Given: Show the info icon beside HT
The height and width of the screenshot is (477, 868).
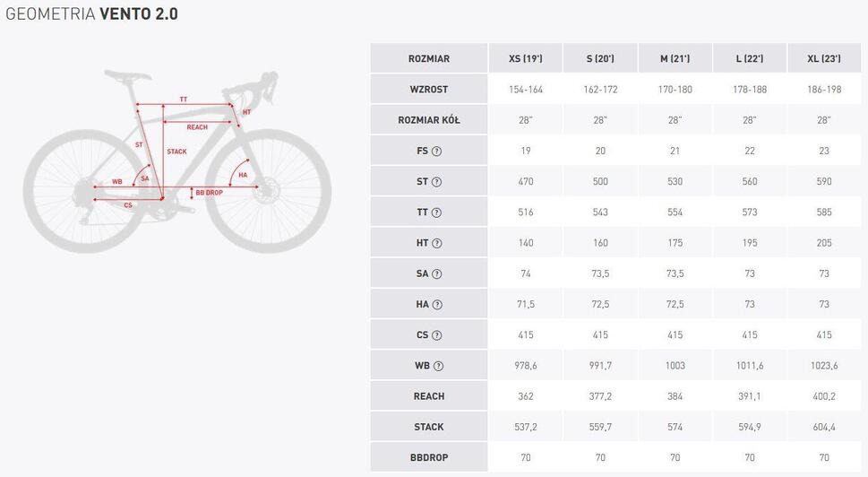Looking at the screenshot, I should 437,243.
